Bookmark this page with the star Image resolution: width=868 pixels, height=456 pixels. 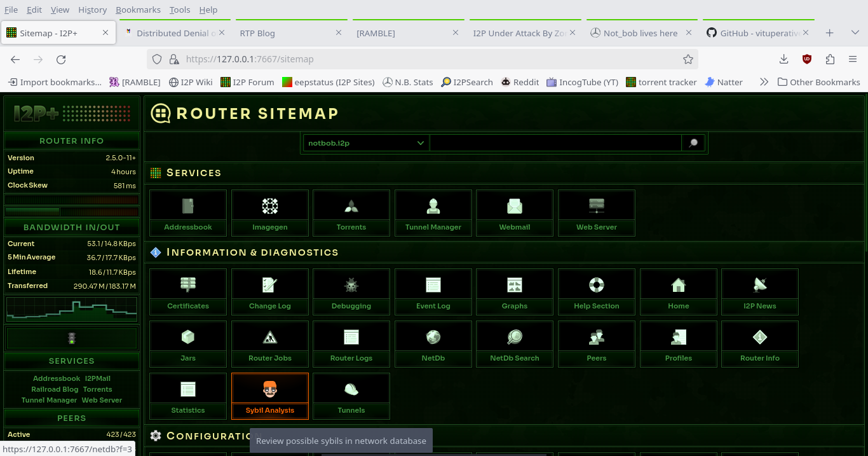tap(688, 59)
